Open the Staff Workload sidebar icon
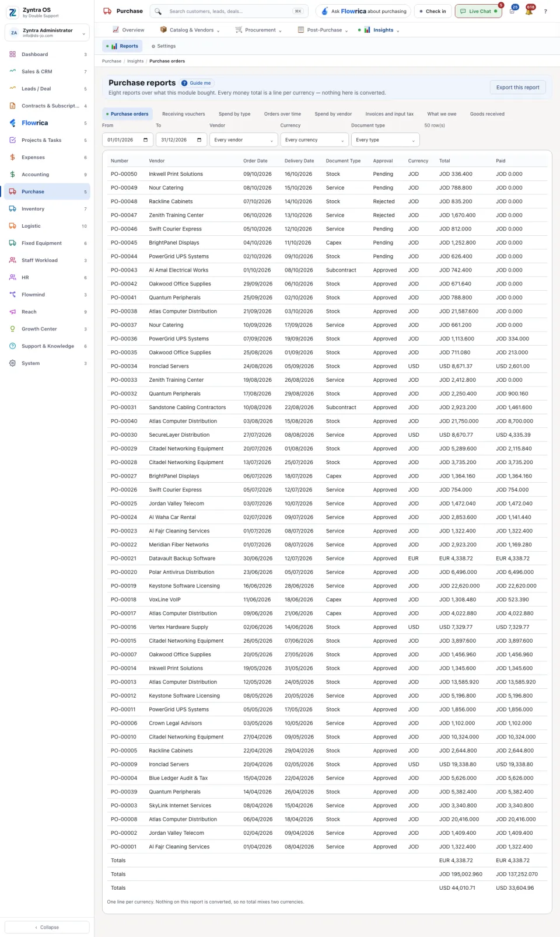 coord(13,260)
